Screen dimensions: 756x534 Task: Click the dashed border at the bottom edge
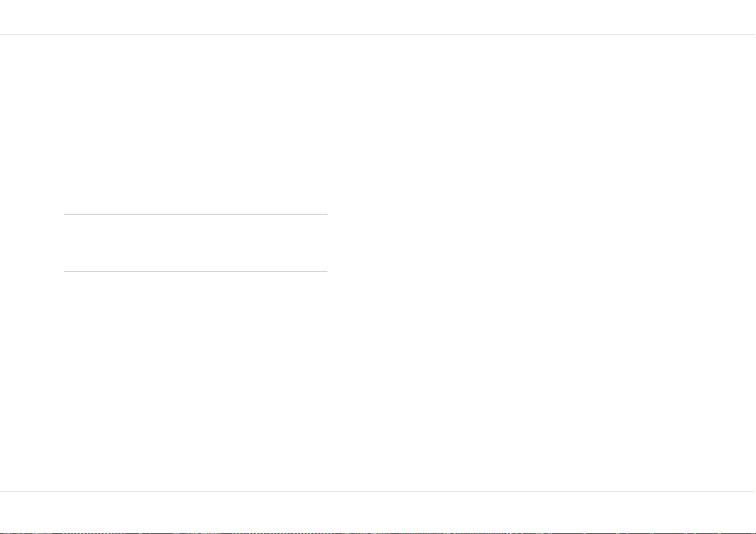378,533
